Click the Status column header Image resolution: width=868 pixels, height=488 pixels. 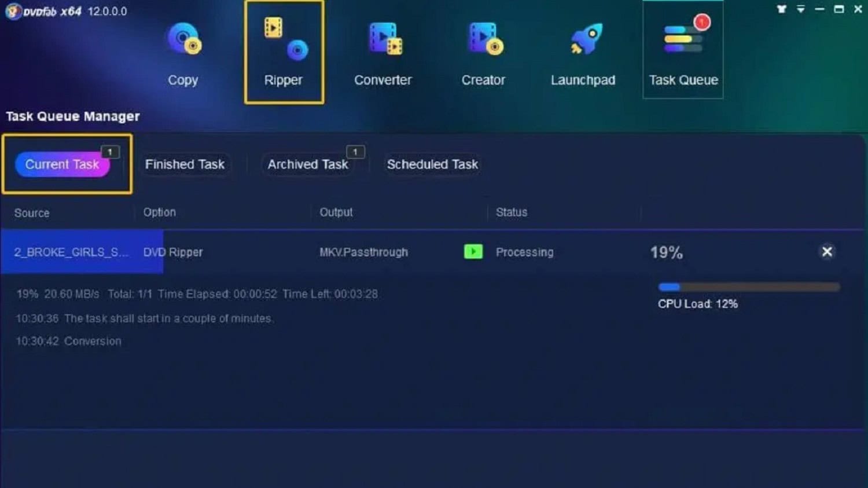tap(512, 212)
